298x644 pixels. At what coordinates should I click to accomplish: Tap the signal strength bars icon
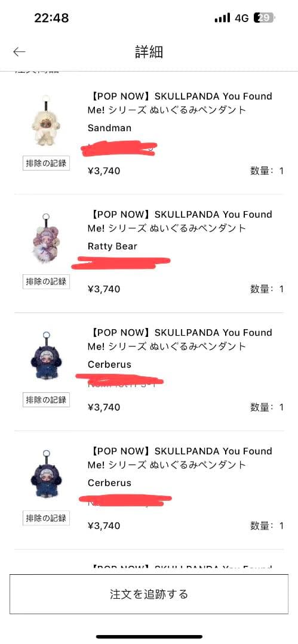[x=222, y=18]
